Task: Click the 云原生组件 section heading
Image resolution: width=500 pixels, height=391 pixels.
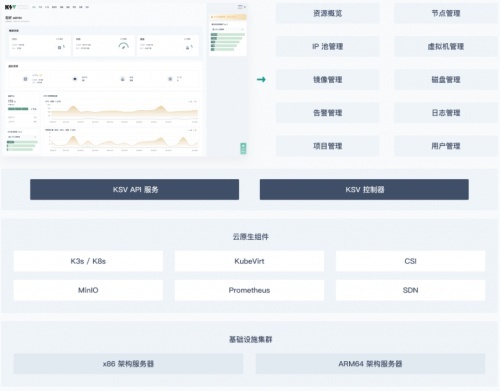Action: (x=250, y=237)
